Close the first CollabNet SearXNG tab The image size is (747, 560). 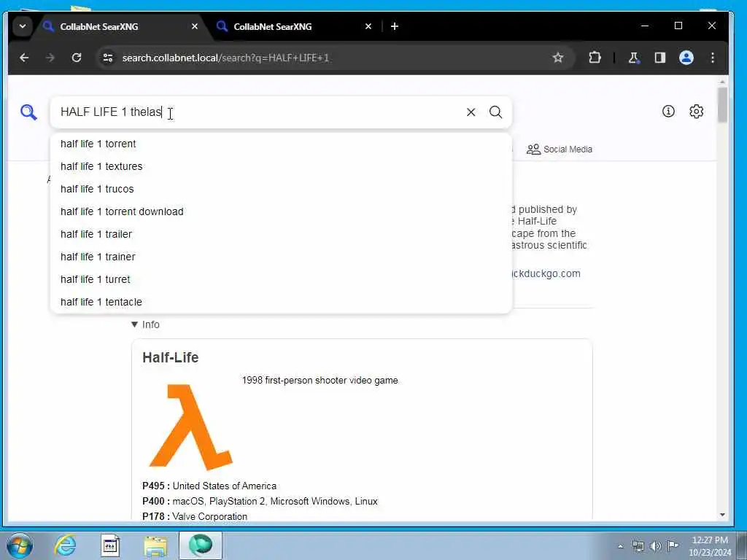(194, 26)
